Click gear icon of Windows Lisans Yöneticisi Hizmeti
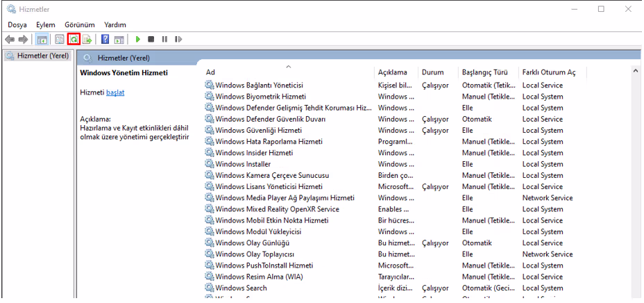Image resolution: width=644 pixels, height=303 pixels. (210, 186)
